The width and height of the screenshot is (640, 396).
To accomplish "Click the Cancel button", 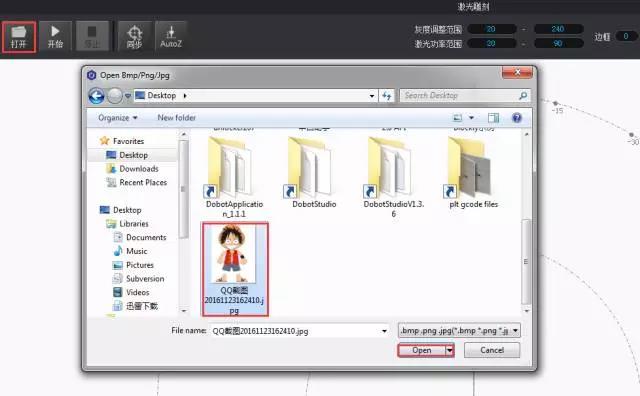I will [492, 350].
